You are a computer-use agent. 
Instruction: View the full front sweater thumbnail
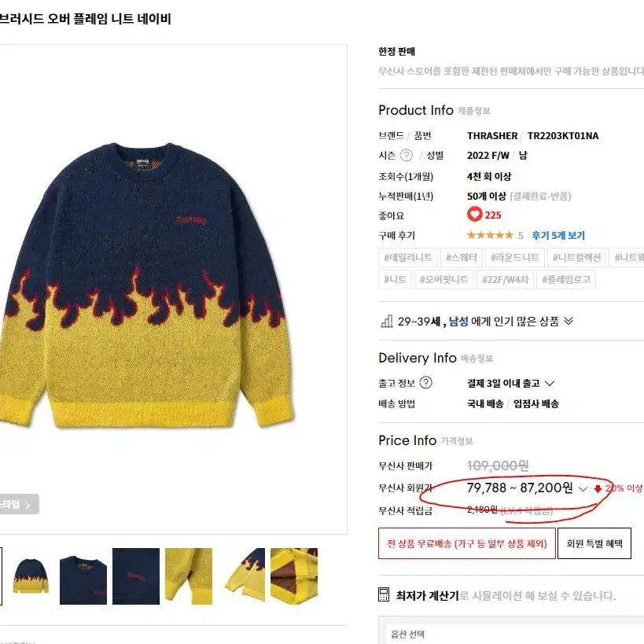pyautogui.click(x=31, y=576)
